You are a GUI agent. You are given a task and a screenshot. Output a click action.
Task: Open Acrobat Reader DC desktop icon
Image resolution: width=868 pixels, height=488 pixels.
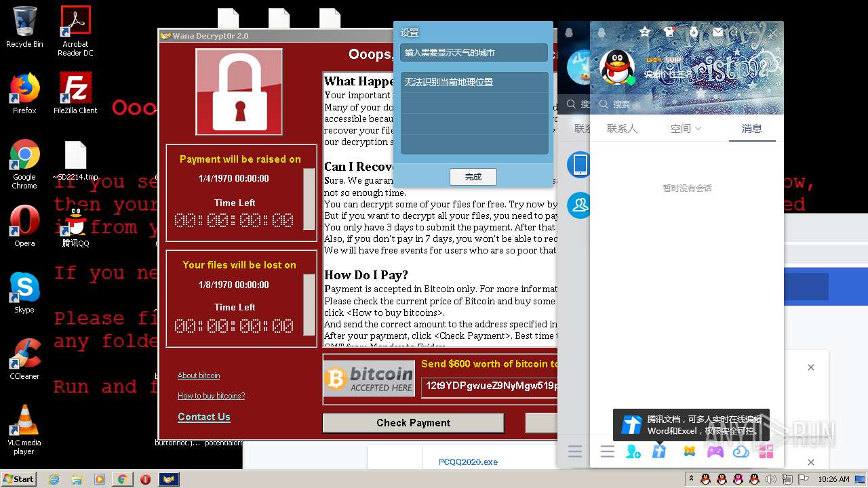(75, 31)
